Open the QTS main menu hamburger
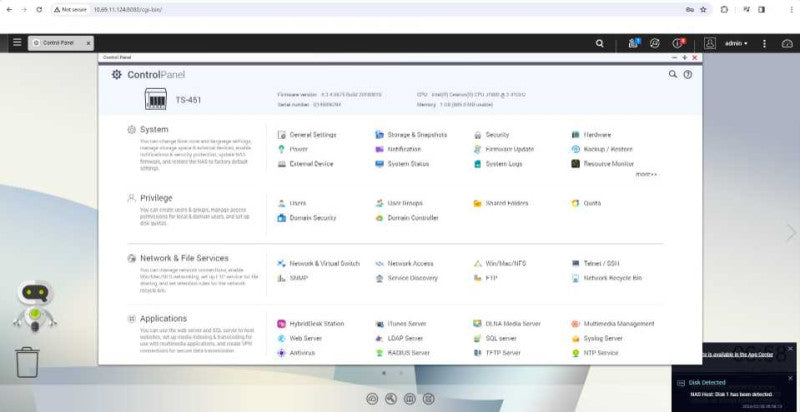 (17, 42)
